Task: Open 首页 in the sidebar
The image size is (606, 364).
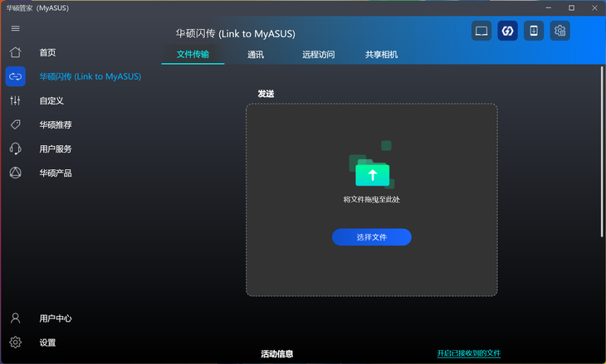Action: tap(47, 52)
